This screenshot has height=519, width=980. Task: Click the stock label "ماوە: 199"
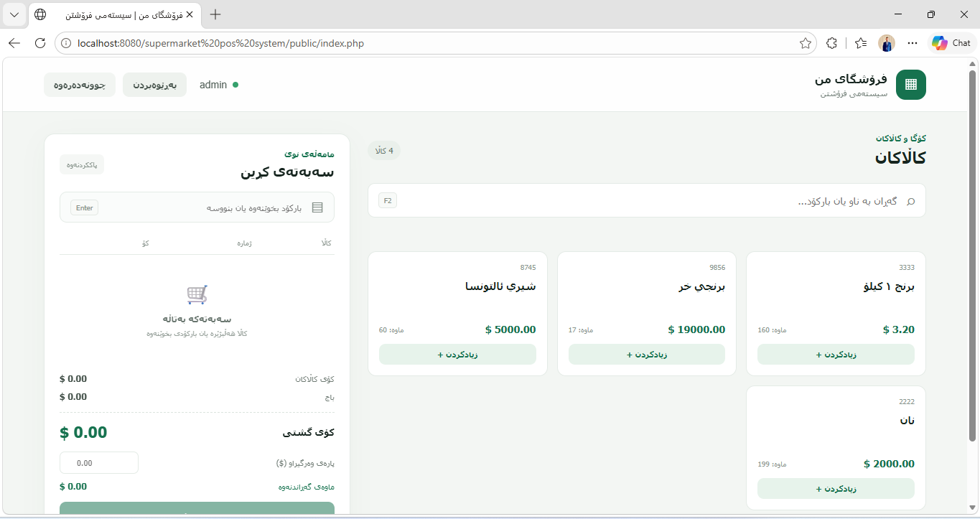pos(773,464)
